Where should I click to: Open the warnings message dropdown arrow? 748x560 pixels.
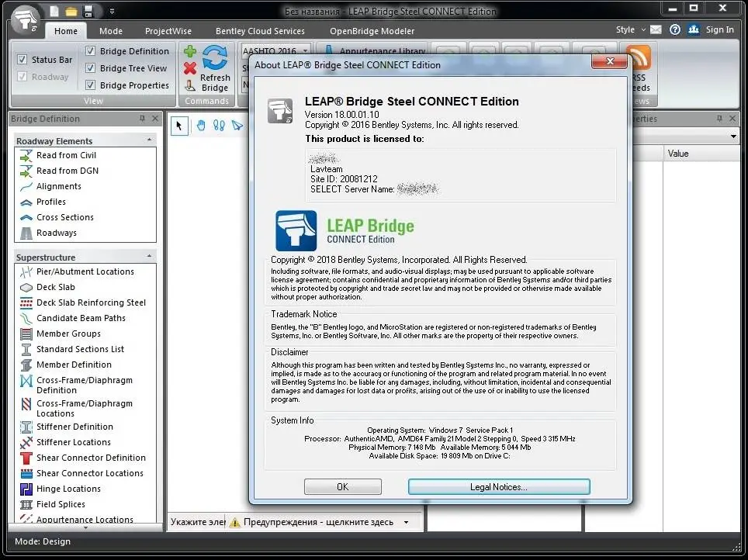tap(406, 522)
